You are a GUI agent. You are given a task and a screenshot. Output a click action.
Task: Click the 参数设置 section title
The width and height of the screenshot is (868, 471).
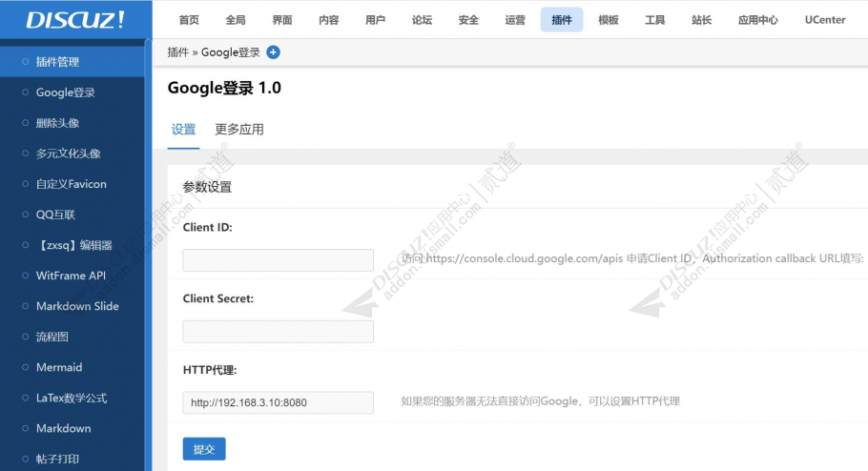[207, 187]
